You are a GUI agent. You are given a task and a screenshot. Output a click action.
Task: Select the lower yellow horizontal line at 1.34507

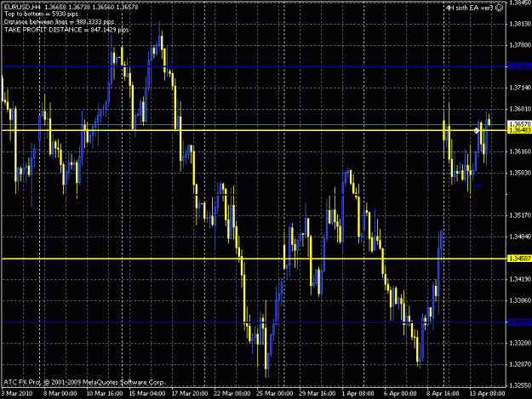(x=254, y=259)
